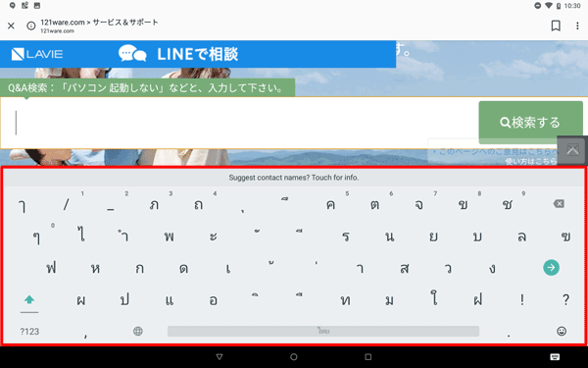Image resolution: width=588 pixels, height=368 pixels.
Task: Tap the แ key
Action: tap(170, 299)
